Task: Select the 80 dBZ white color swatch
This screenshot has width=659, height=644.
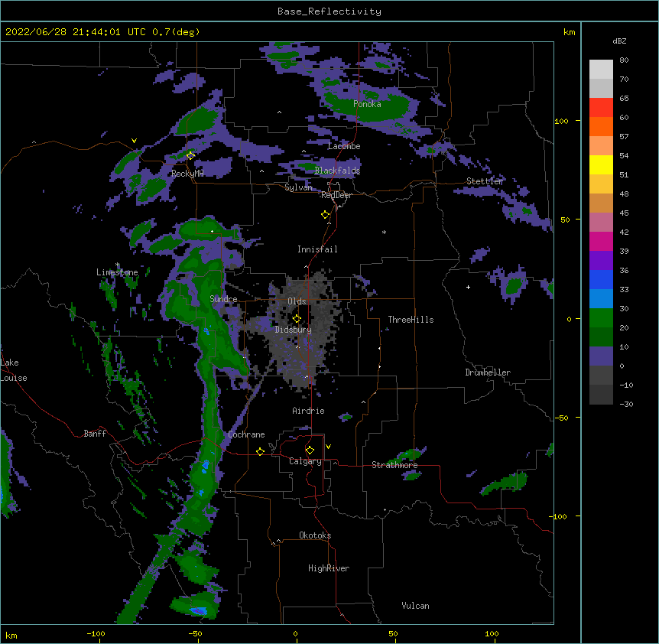Action: 601,69
